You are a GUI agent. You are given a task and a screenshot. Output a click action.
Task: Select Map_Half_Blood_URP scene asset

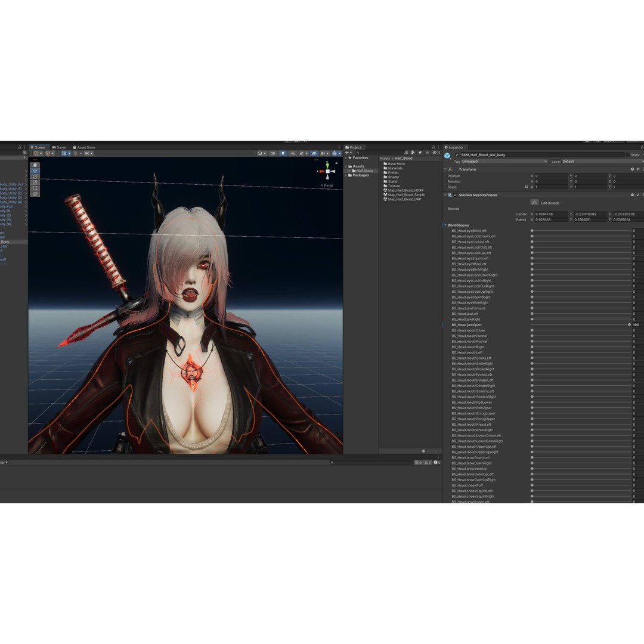pos(402,199)
